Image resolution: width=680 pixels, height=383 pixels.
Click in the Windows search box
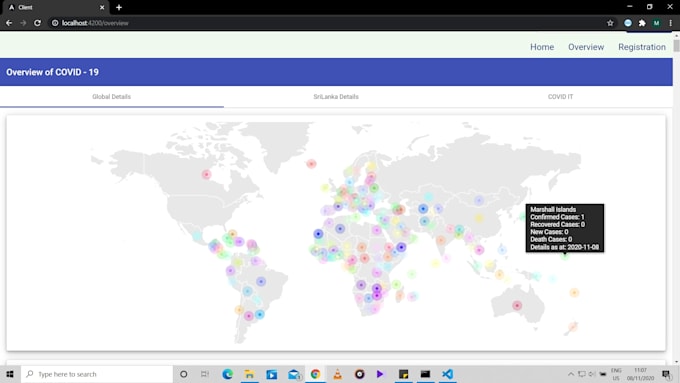(97, 374)
